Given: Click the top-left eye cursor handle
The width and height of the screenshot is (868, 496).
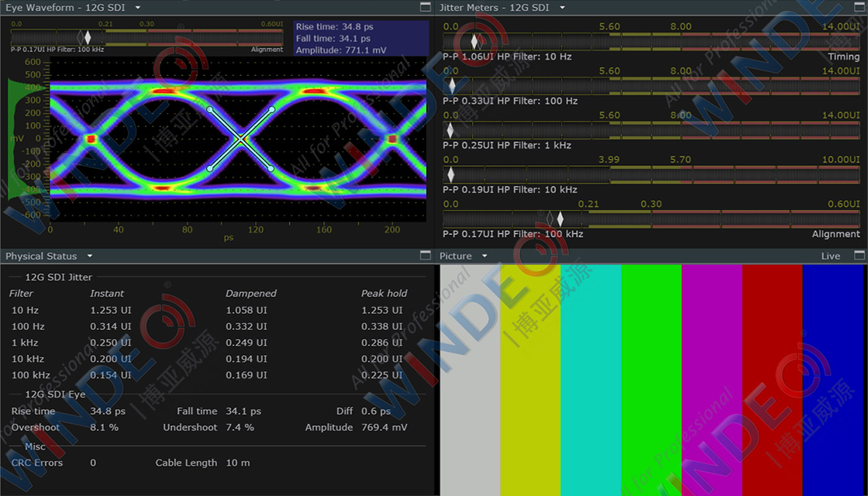Looking at the screenshot, I should (209, 110).
